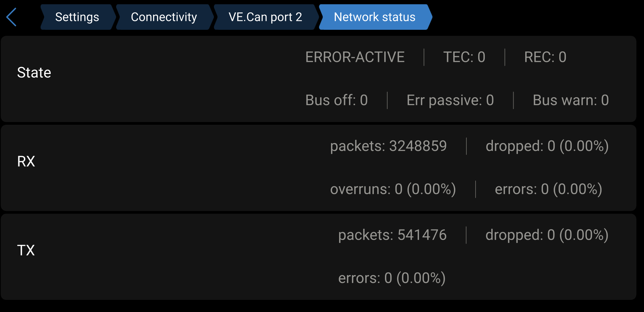Select the ERROR-ACTIVE state value

(355, 57)
